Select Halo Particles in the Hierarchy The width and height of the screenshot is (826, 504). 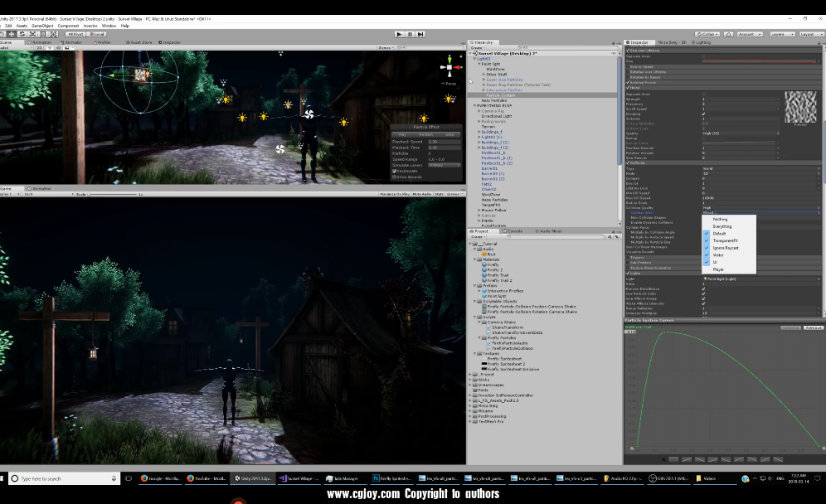pyautogui.click(x=494, y=100)
